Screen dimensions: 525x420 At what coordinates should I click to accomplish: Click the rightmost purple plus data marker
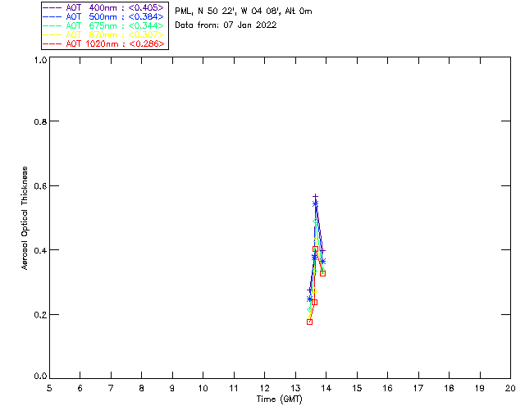coord(322,250)
